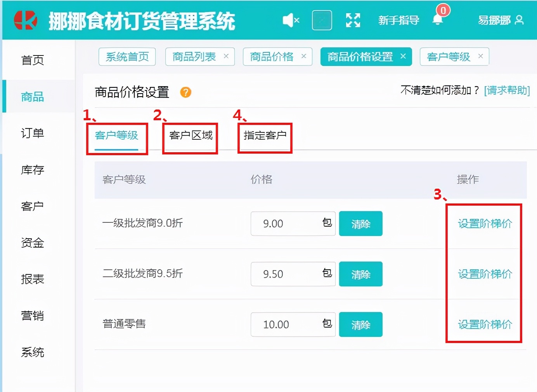
Task: Unmute the speaker icon in the top bar
Action: [291, 20]
